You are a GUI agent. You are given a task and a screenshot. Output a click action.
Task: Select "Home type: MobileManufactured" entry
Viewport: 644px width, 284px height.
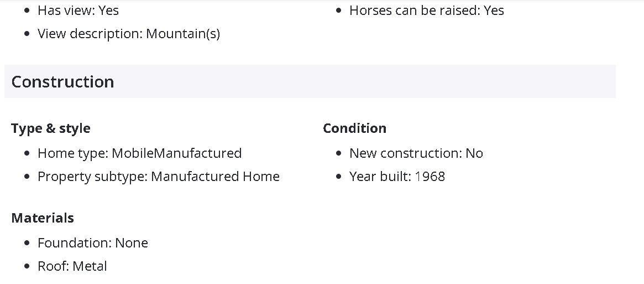pos(139,153)
